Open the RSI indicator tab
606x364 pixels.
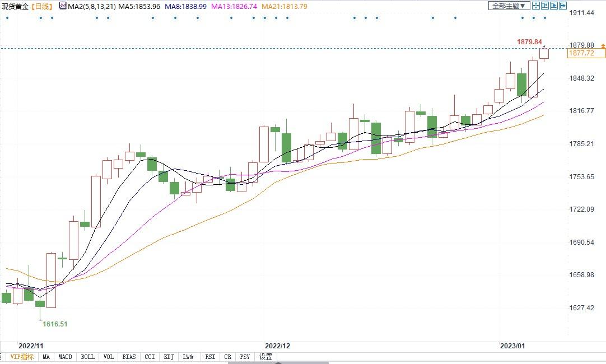[x=210, y=357]
